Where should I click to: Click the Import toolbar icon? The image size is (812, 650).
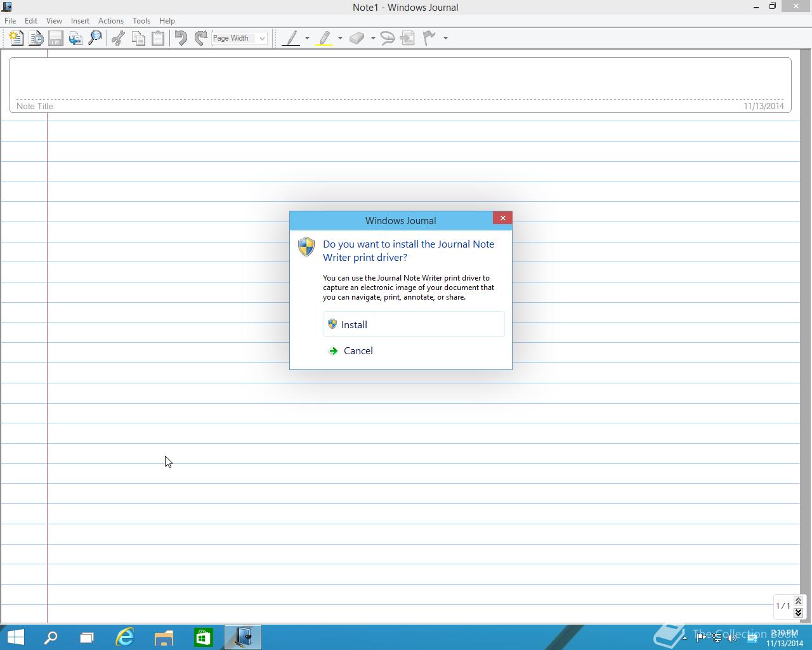[x=75, y=38]
